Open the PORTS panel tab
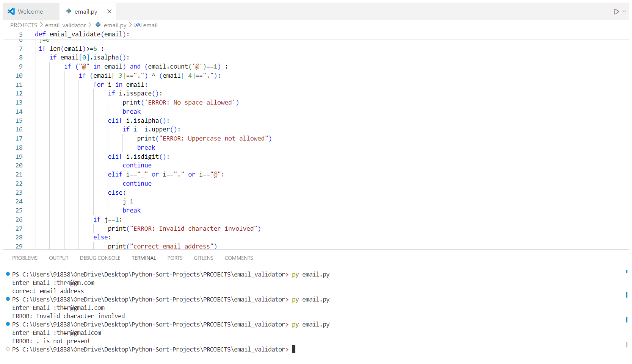This screenshot has height=364, width=632. pyautogui.click(x=175, y=258)
